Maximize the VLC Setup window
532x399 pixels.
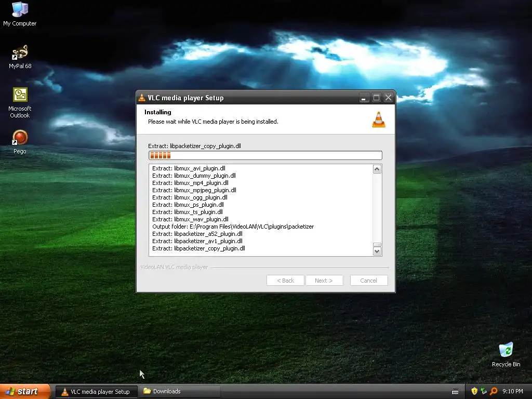click(x=376, y=98)
